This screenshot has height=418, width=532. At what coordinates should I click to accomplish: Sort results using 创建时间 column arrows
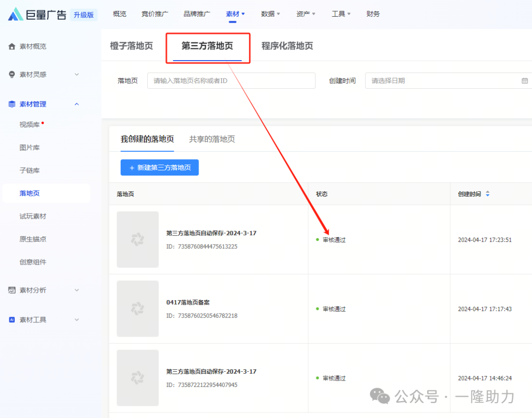point(487,194)
